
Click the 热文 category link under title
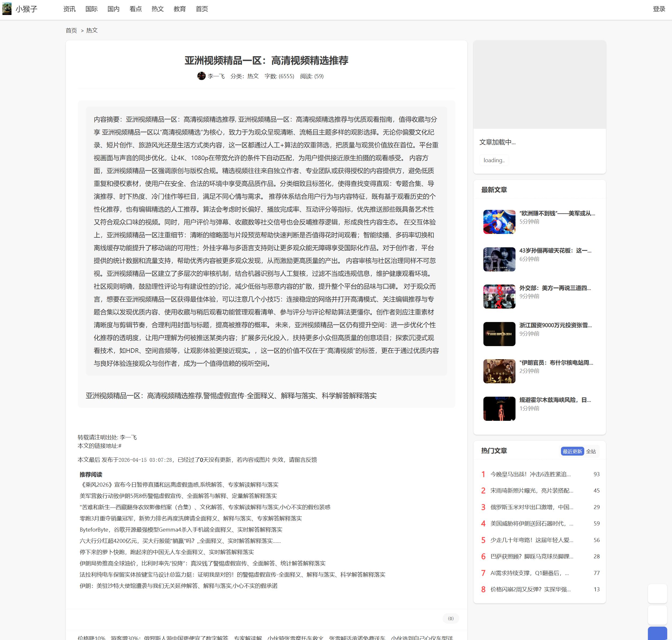tap(253, 76)
